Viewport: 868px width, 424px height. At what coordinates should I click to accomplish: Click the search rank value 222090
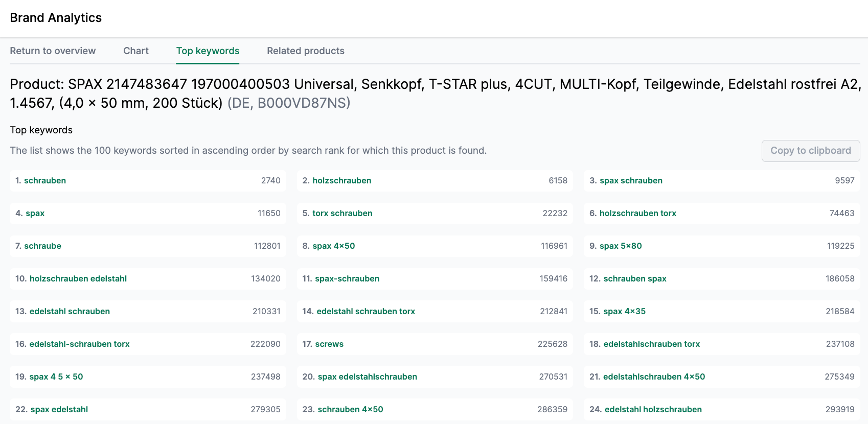[266, 344]
